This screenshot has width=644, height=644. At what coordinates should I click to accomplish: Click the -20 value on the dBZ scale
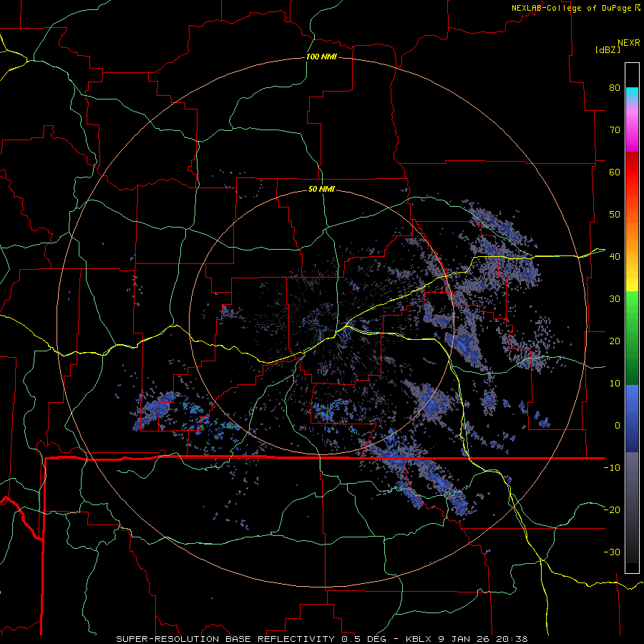pos(612,509)
